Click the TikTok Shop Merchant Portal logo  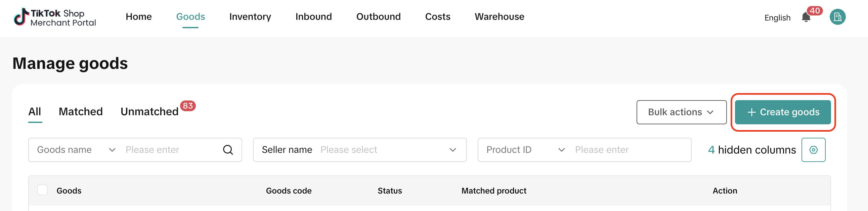pyautogui.click(x=55, y=17)
